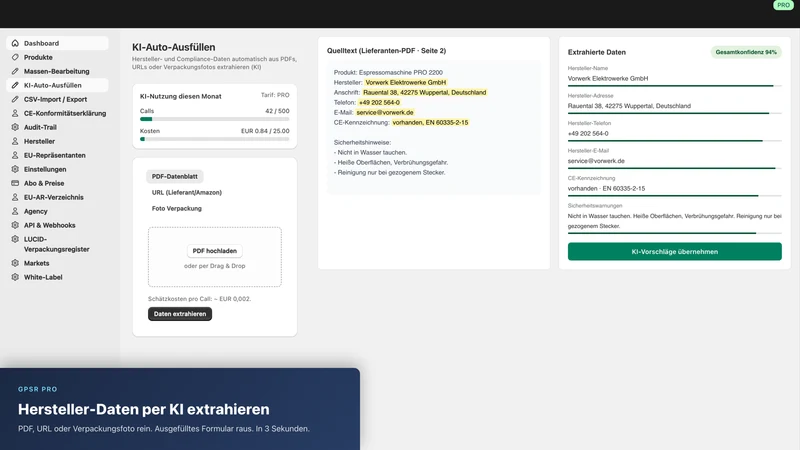Click the API & Webhooks gear icon

click(15, 225)
